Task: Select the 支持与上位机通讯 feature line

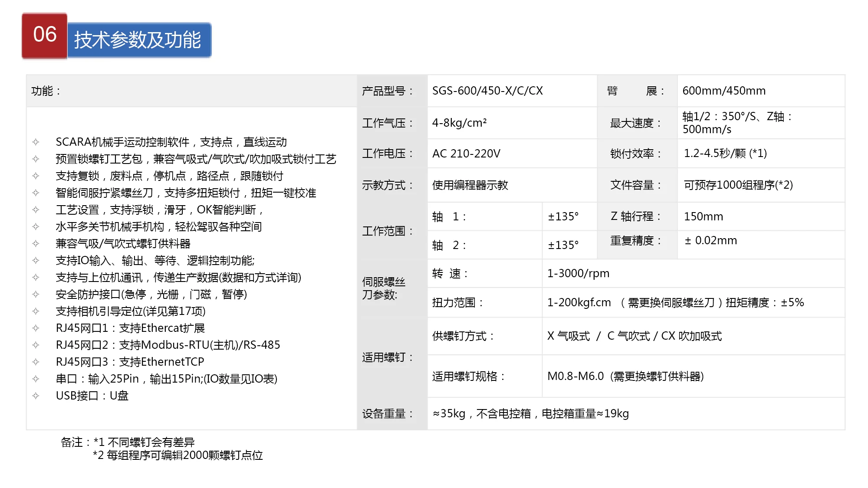Action: pyautogui.click(x=178, y=278)
